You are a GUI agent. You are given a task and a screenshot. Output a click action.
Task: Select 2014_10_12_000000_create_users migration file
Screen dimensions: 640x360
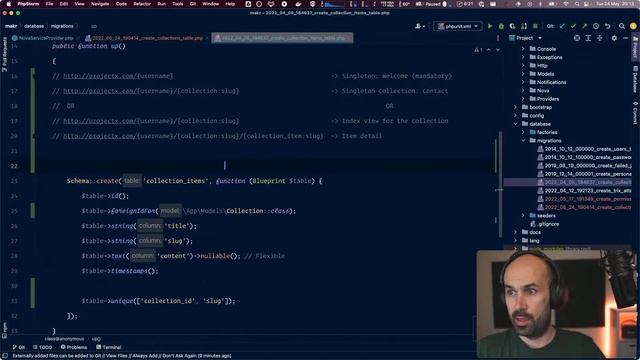584,149
